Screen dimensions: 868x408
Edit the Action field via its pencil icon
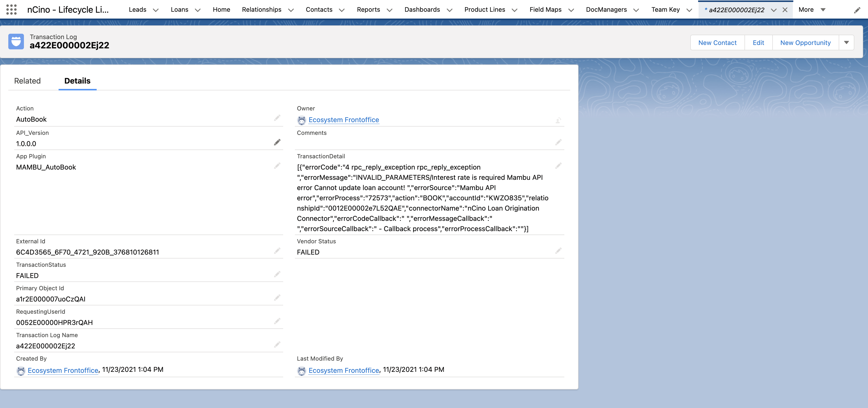point(277,118)
